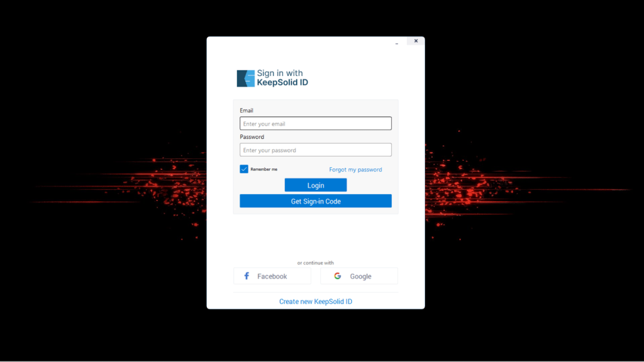Viewport: 644px width, 362px height.
Task: Uncheck the Remember me checkbox
Action: 244,169
